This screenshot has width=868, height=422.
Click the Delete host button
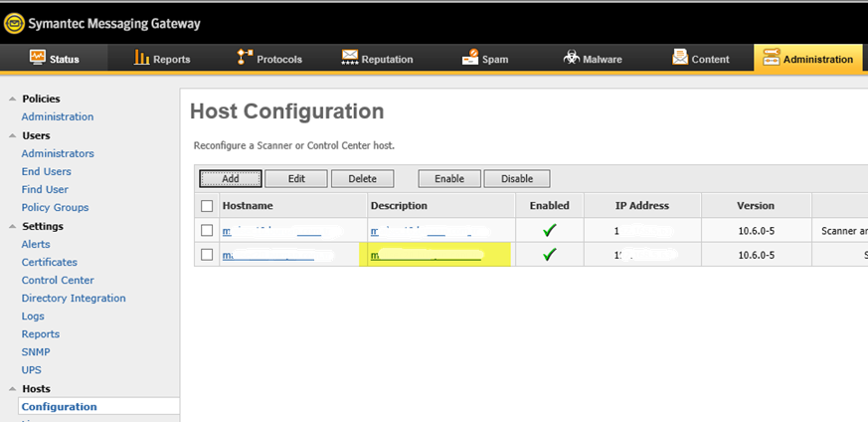pyautogui.click(x=363, y=179)
